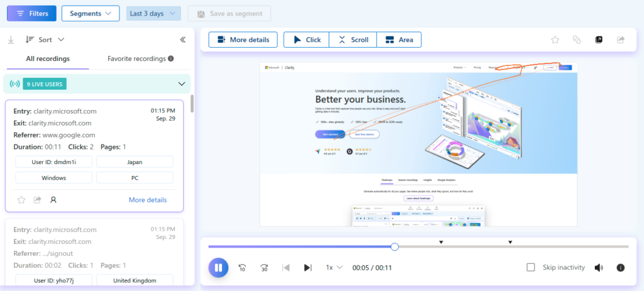Share the recording from the player toolbar
This screenshot has height=291, width=644.
point(621,40)
